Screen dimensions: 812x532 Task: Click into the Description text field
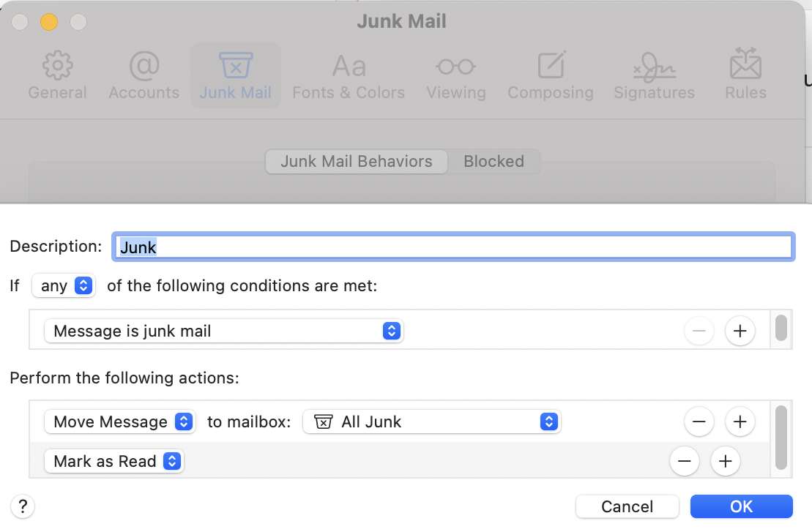pyautogui.click(x=452, y=247)
